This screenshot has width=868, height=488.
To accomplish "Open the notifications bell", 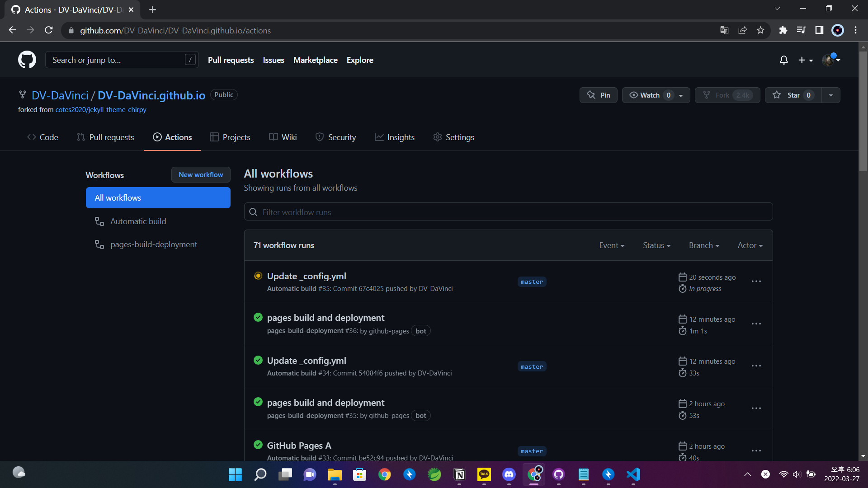I will [x=784, y=60].
